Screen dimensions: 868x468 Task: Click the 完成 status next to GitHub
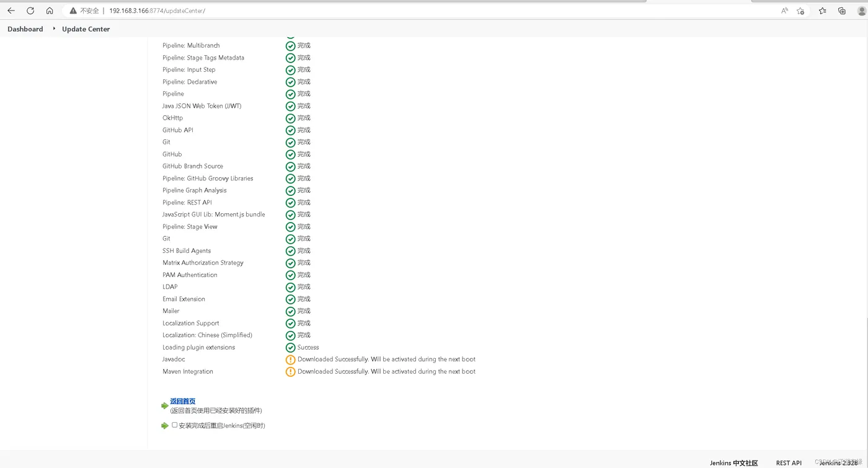[x=304, y=154]
